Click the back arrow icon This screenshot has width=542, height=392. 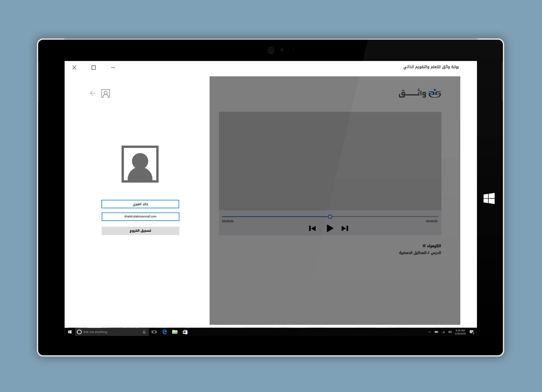pyautogui.click(x=93, y=93)
